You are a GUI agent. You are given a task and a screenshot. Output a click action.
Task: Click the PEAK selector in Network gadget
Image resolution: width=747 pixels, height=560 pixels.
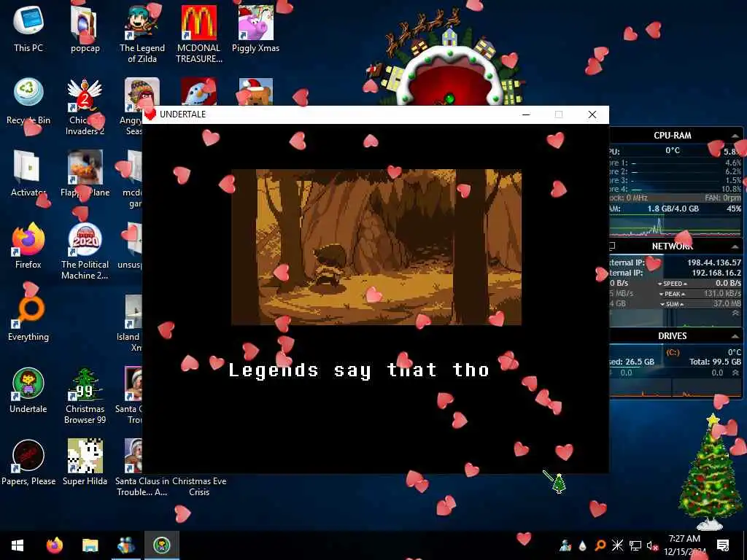[x=672, y=294]
